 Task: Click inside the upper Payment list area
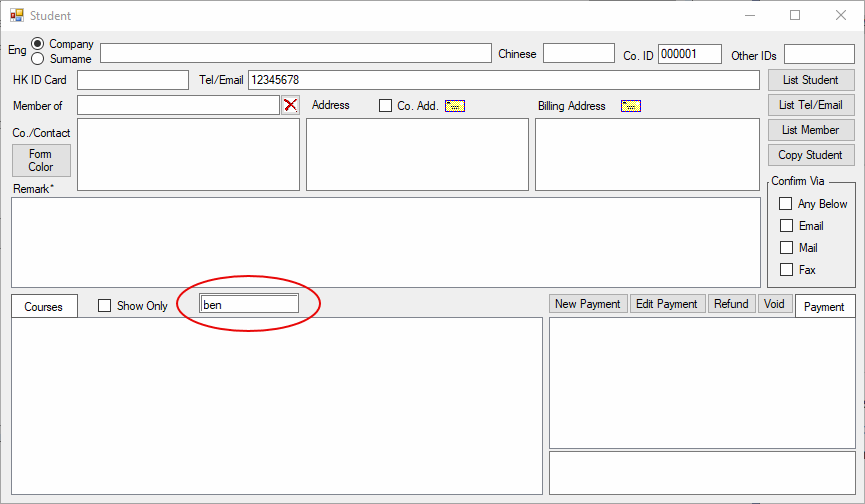(702, 383)
